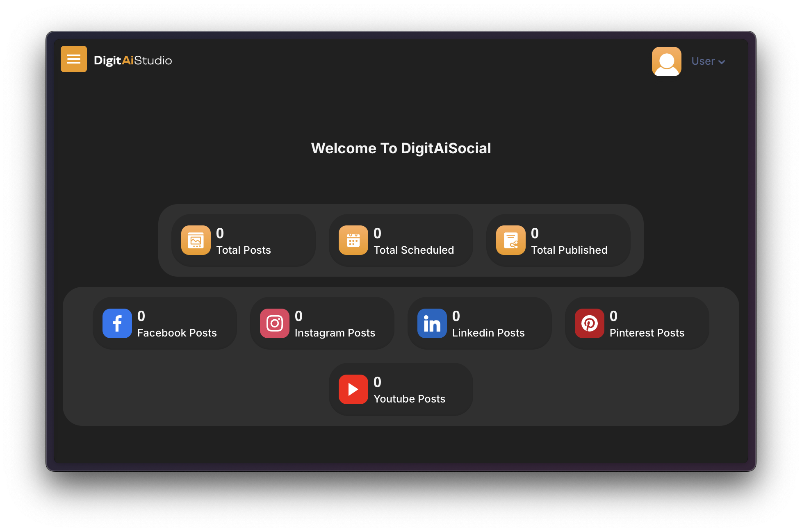
Task: Click the Total Scheduled label
Action: tap(413, 250)
